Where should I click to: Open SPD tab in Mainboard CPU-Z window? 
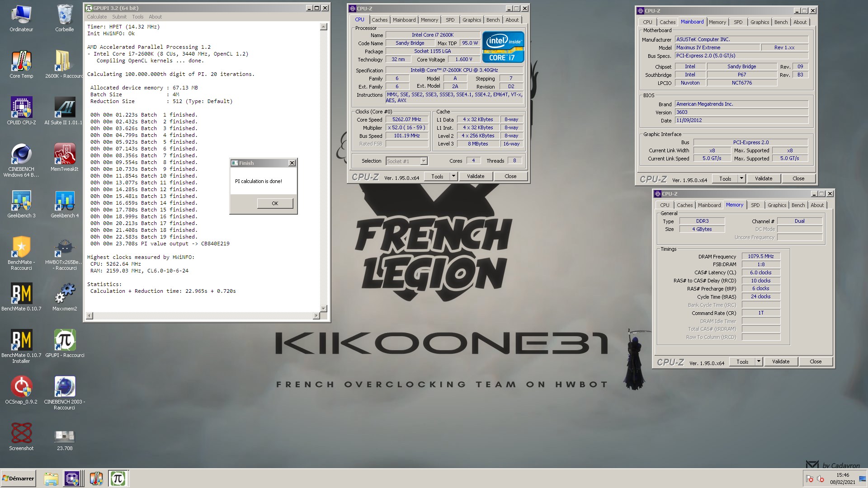click(x=738, y=22)
